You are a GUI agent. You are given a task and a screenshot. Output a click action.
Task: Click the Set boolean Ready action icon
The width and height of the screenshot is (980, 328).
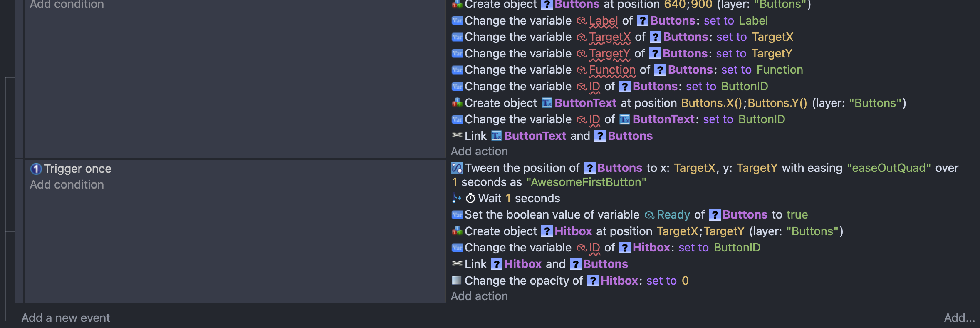[x=457, y=215]
